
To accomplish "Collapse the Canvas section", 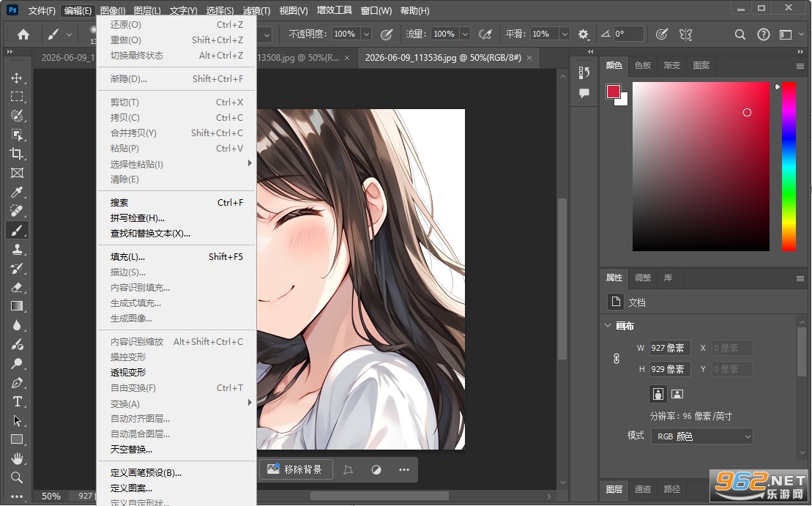I will pos(608,326).
